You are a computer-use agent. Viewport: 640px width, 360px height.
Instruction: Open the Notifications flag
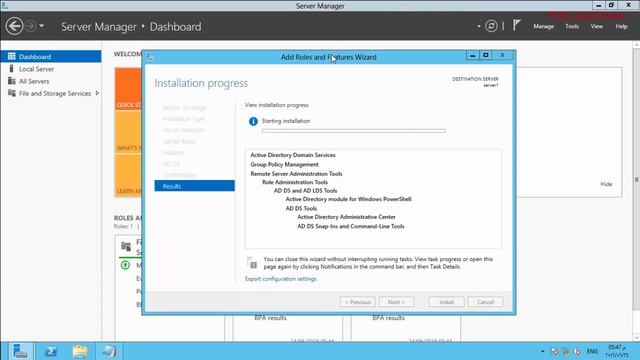tap(516, 25)
